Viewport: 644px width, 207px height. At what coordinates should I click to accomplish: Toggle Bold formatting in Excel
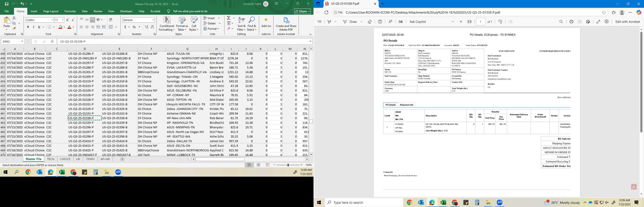pos(28,27)
